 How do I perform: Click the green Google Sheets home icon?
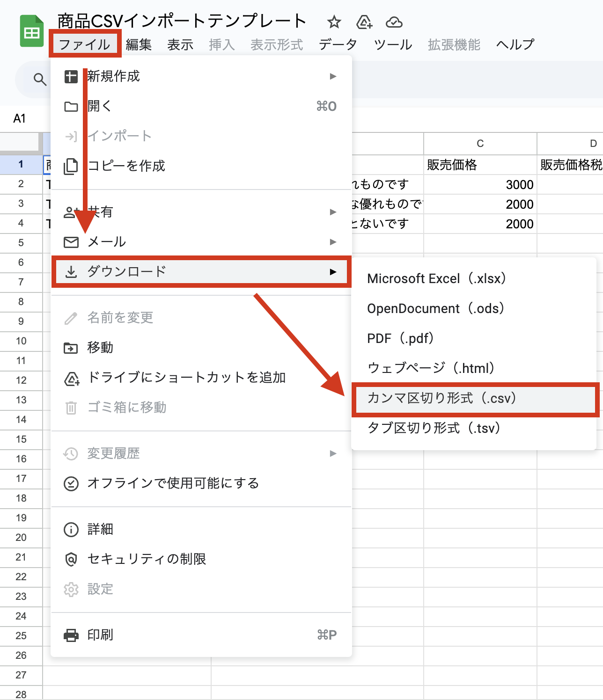(31, 32)
